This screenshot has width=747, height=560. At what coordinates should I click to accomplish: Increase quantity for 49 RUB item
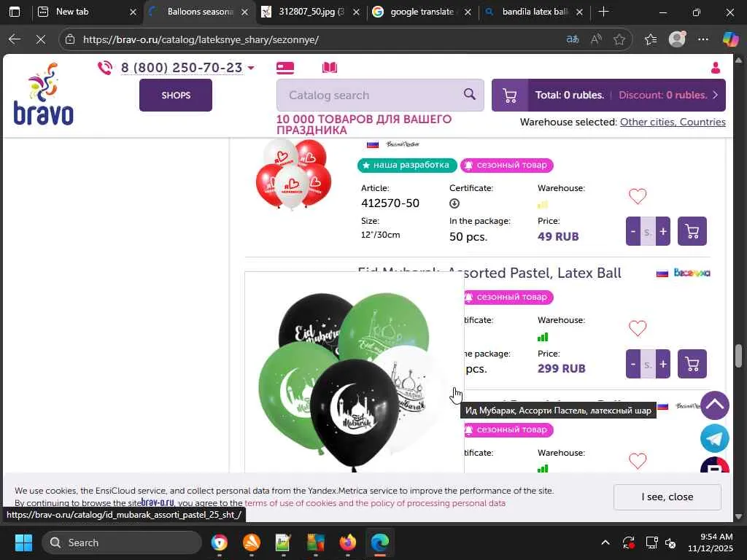pos(662,231)
